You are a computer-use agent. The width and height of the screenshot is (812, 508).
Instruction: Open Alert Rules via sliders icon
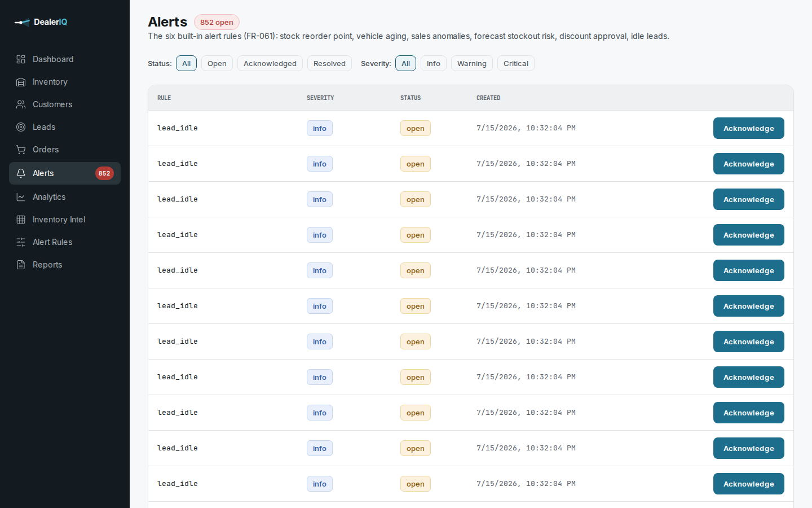tap(21, 242)
